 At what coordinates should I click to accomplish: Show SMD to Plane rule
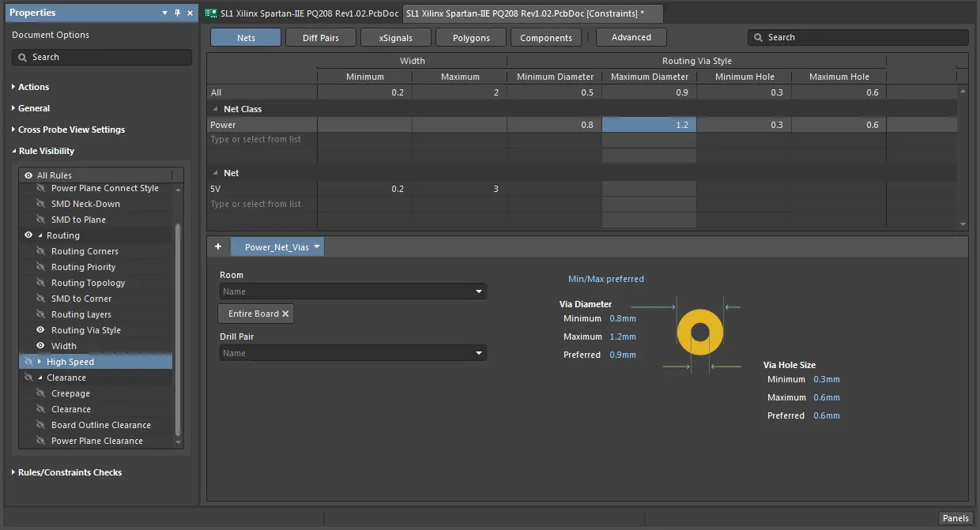point(41,220)
